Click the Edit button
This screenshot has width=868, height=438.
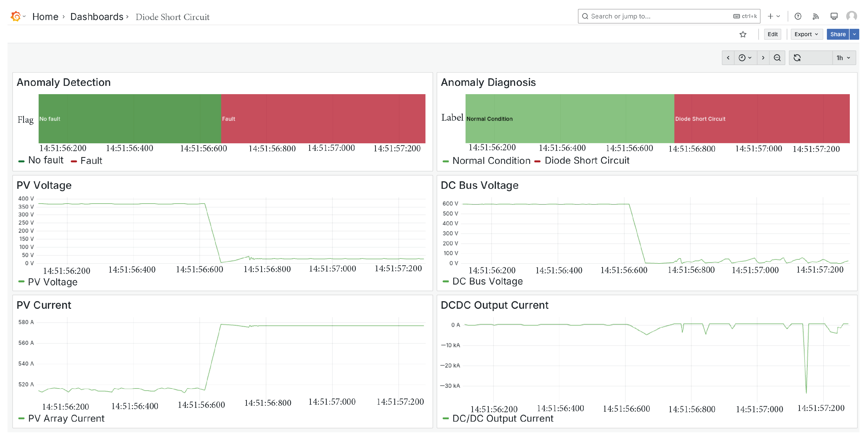[x=772, y=34]
